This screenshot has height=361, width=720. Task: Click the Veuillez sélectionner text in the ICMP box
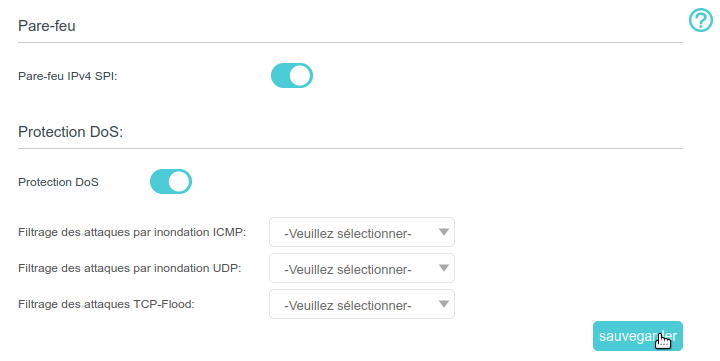point(348,234)
